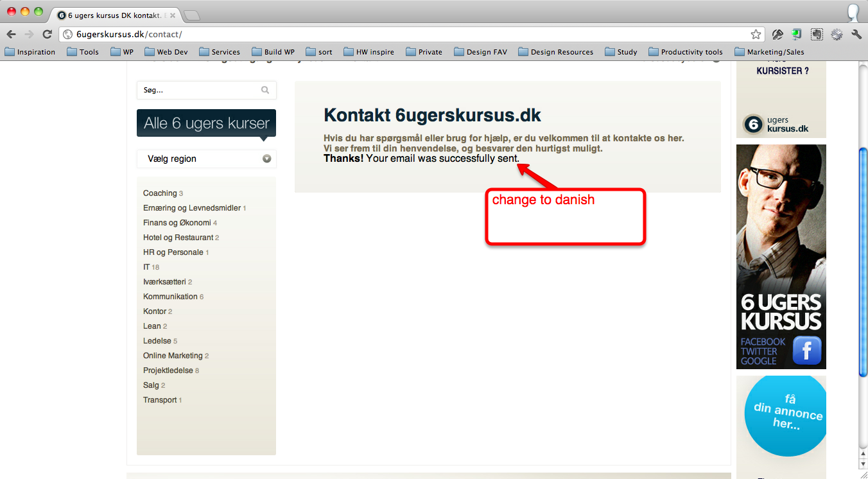Open the sort bookmarks folder
Image resolution: width=868 pixels, height=479 pixels.
319,52
